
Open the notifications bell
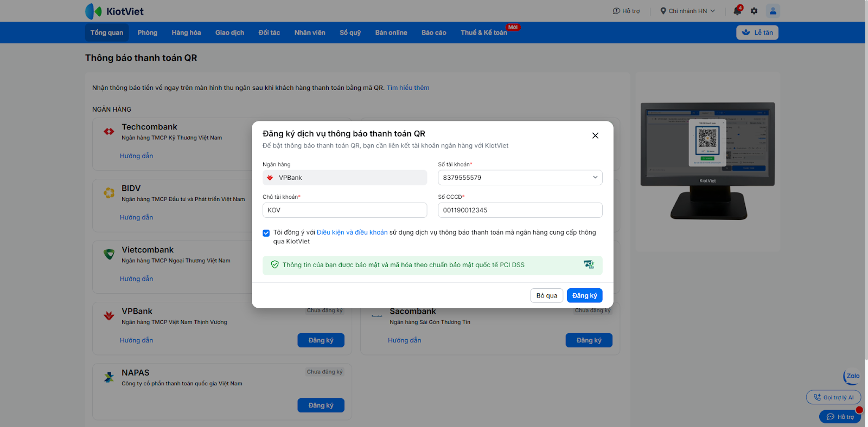tap(737, 11)
